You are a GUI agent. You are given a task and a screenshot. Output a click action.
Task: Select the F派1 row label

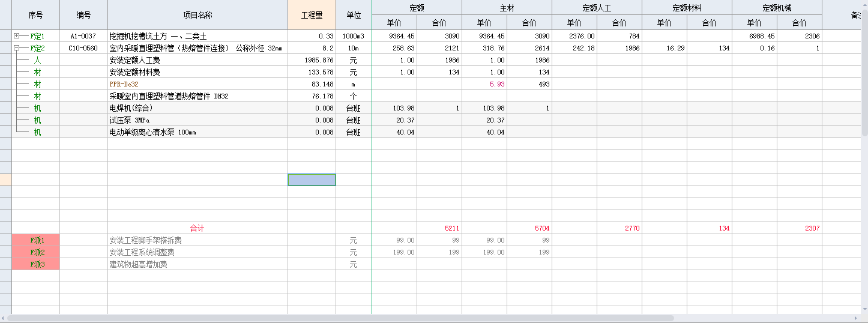point(36,240)
